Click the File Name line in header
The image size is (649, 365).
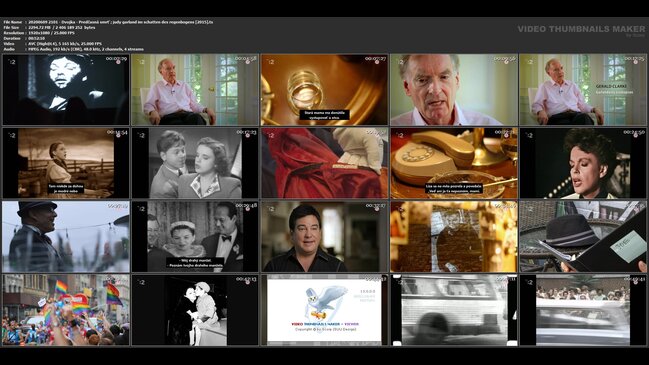108,22
